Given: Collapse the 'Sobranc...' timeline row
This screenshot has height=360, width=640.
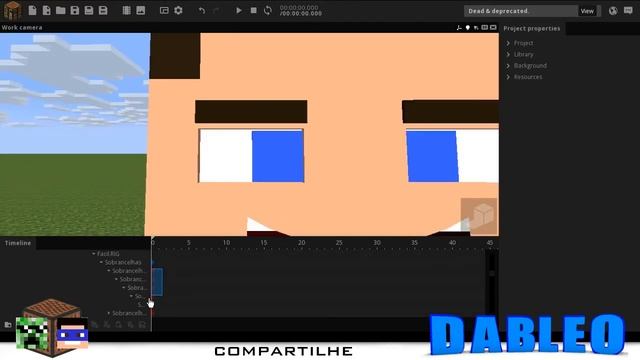Looking at the screenshot, I should (116, 279).
